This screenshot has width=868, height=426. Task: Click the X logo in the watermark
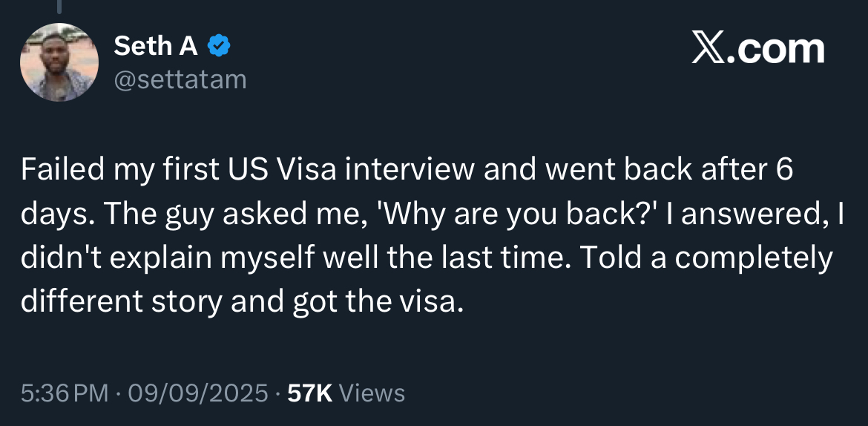point(708,48)
